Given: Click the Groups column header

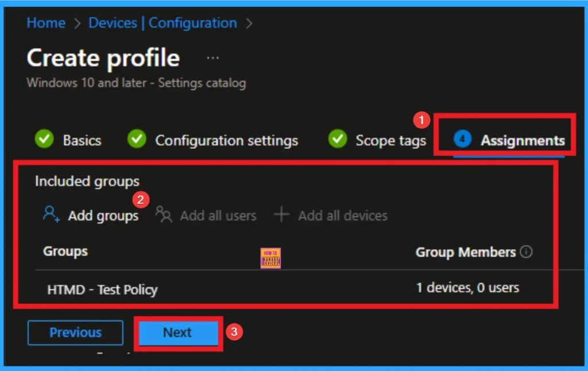Looking at the screenshot, I should (x=65, y=252).
